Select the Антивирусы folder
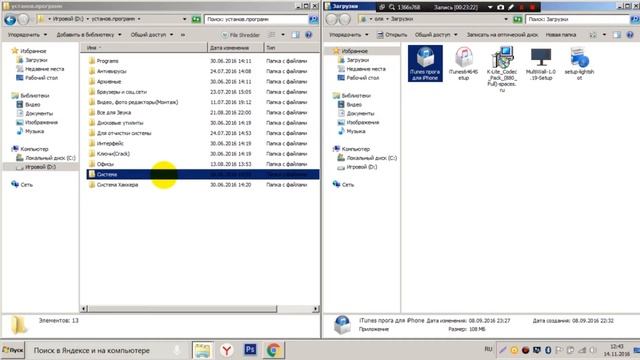This screenshot has width=640, height=360. [x=111, y=71]
